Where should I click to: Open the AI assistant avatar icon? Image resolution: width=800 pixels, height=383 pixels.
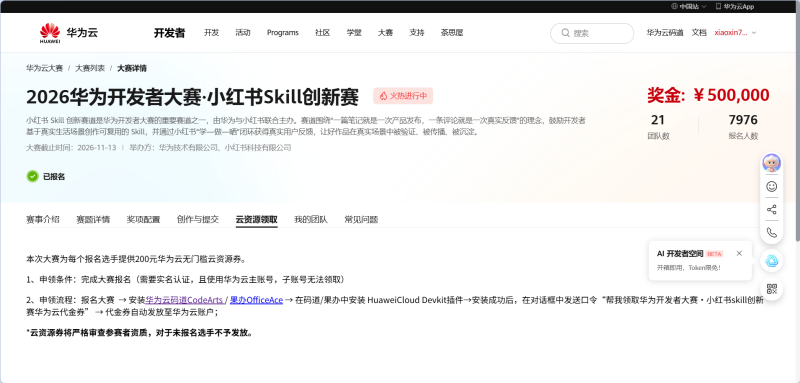(x=771, y=163)
